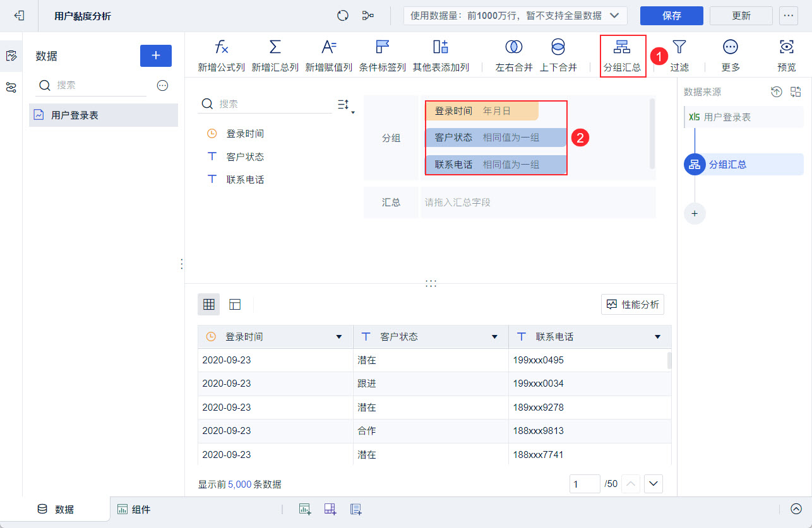Click 登录时间 年月日 group chip
This screenshot has height=528, width=812.
[482, 111]
